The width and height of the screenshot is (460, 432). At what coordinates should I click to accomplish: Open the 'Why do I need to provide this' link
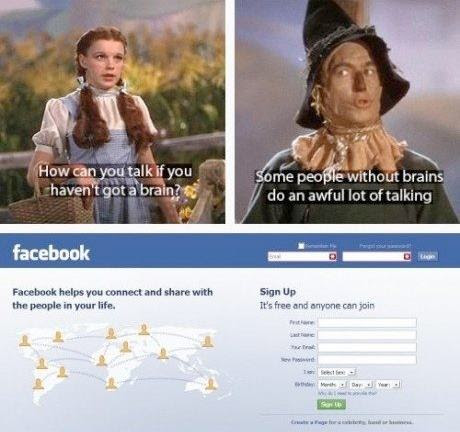click(347, 394)
